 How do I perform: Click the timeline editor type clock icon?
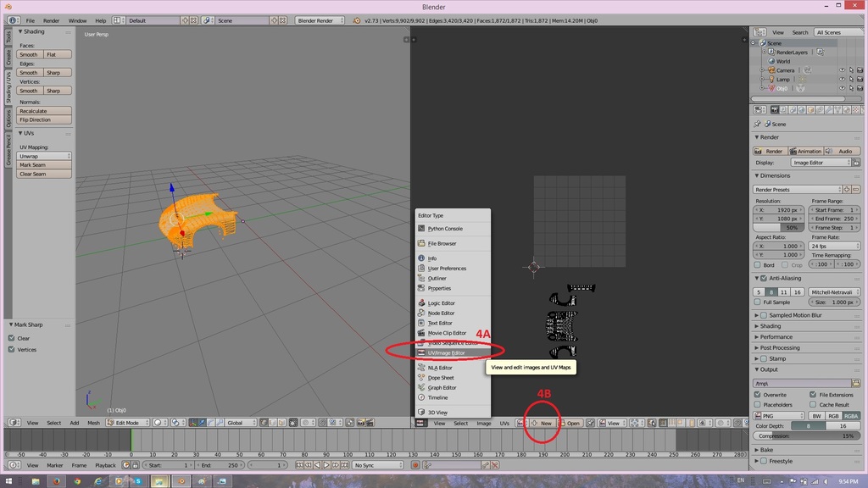pos(12,465)
